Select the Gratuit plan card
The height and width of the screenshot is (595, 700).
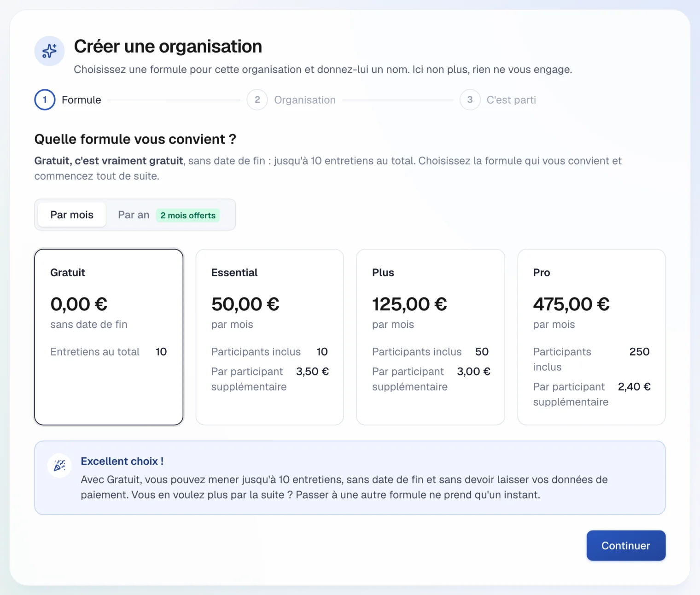click(x=109, y=337)
